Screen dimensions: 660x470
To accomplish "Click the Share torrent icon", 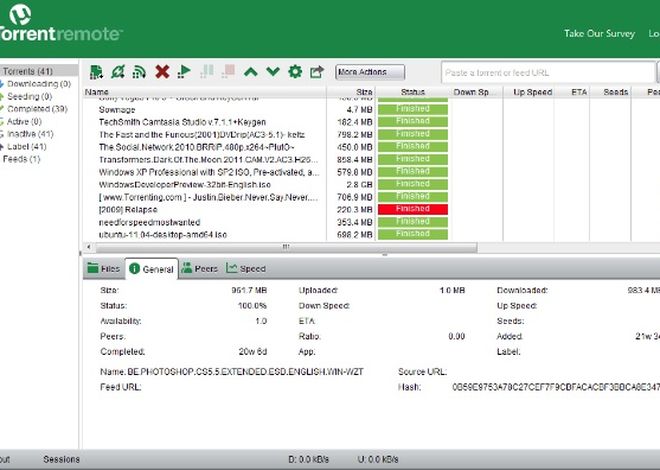I will point(317,72).
